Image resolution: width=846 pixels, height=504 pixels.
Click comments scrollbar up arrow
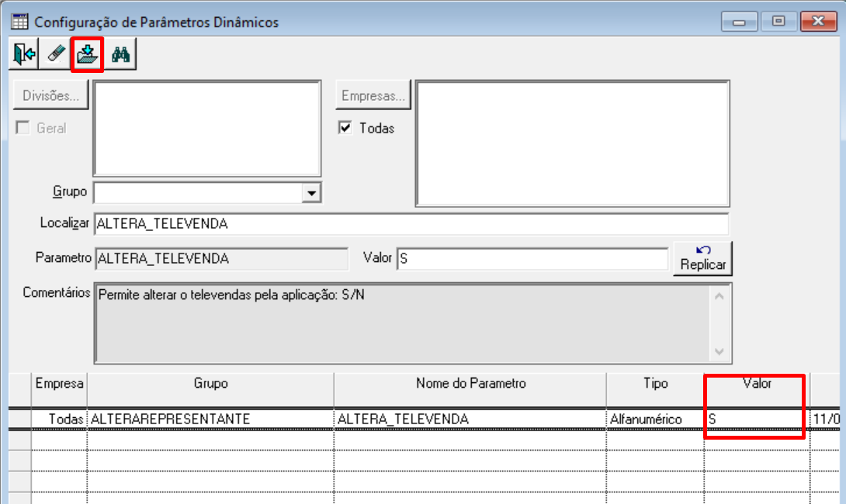coord(719,296)
